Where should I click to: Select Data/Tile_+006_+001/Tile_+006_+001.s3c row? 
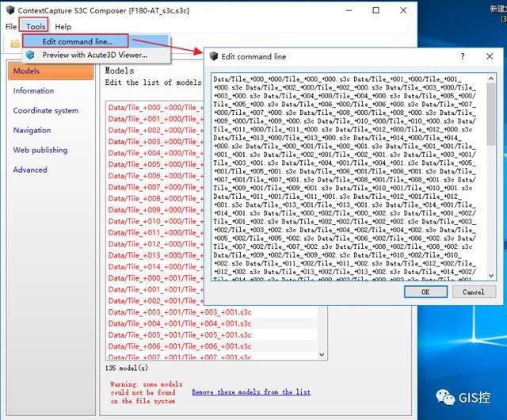click(212, 346)
